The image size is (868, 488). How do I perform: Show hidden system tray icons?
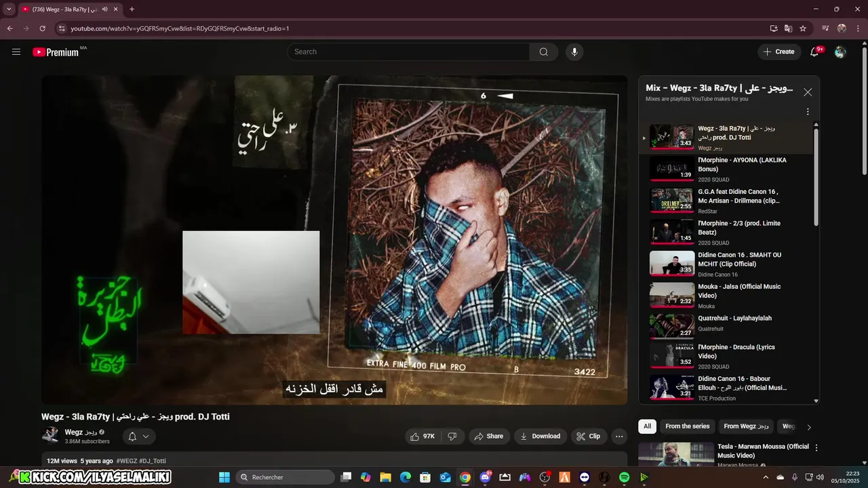coord(766,477)
